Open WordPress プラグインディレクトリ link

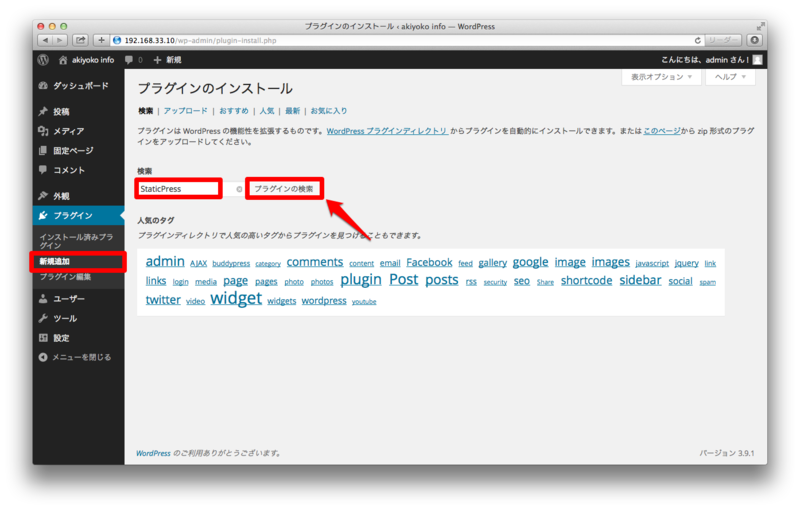[387, 131]
